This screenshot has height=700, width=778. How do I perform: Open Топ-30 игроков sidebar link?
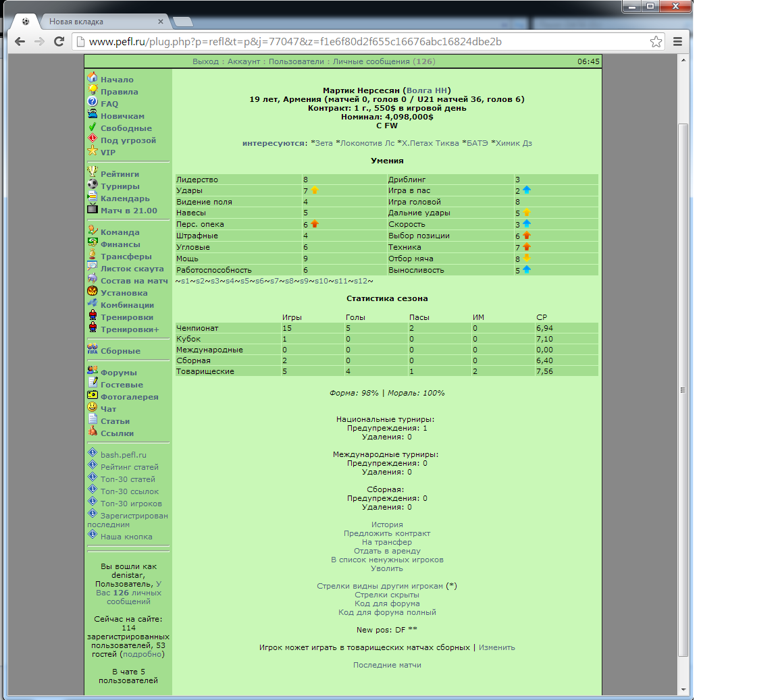pos(131,504)
